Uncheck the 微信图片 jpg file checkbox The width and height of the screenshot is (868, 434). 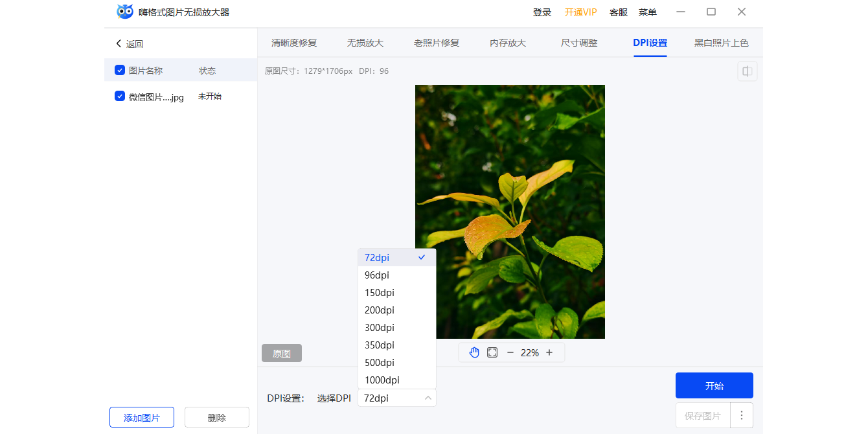[x=120, y=97]
